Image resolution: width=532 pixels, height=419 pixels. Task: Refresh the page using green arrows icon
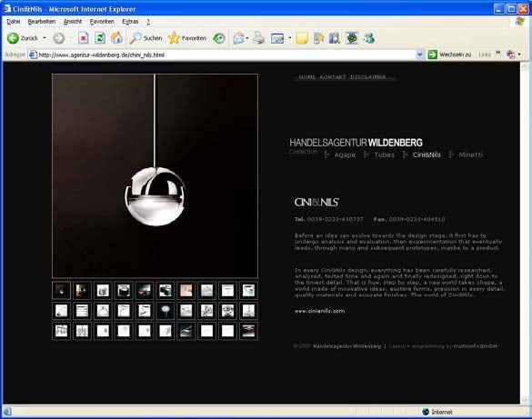(100, 38)
